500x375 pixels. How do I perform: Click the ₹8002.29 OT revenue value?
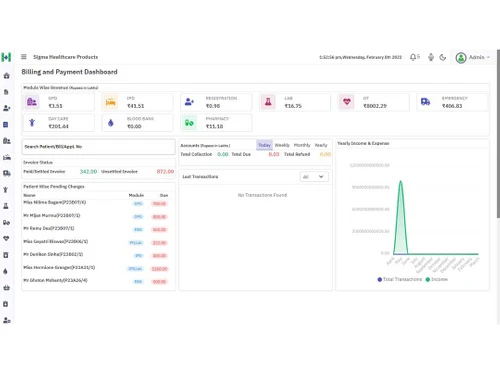point(375,106)
